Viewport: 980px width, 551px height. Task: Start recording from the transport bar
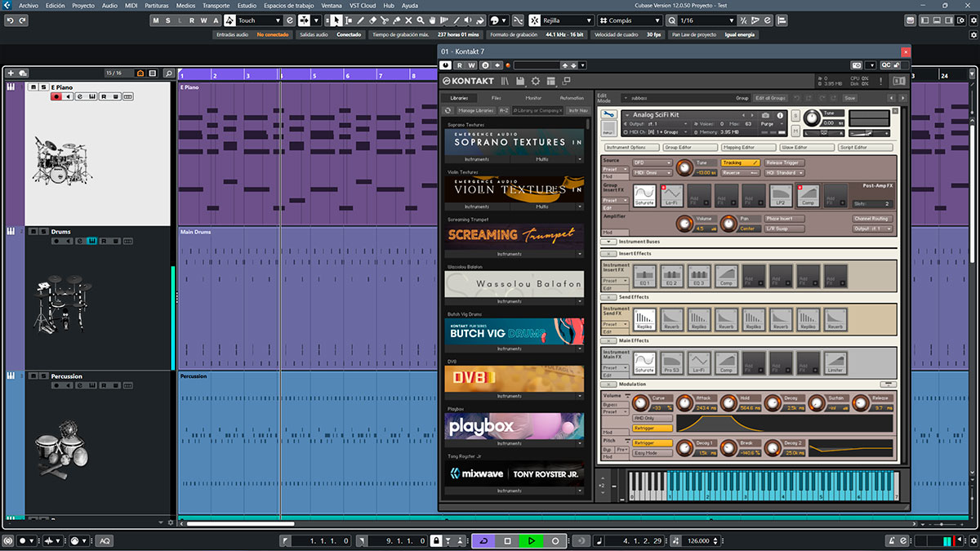click(555, 541)
